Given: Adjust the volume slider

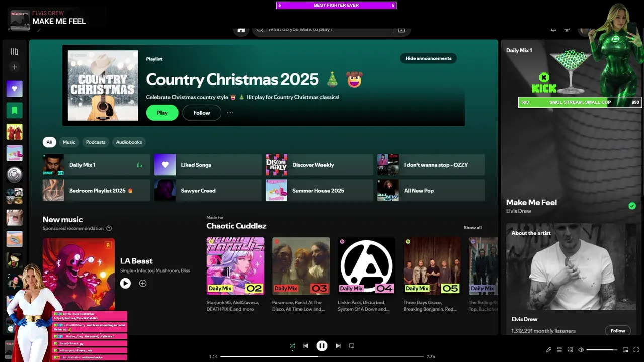Looking at the screenshot, I should (602, 350).
